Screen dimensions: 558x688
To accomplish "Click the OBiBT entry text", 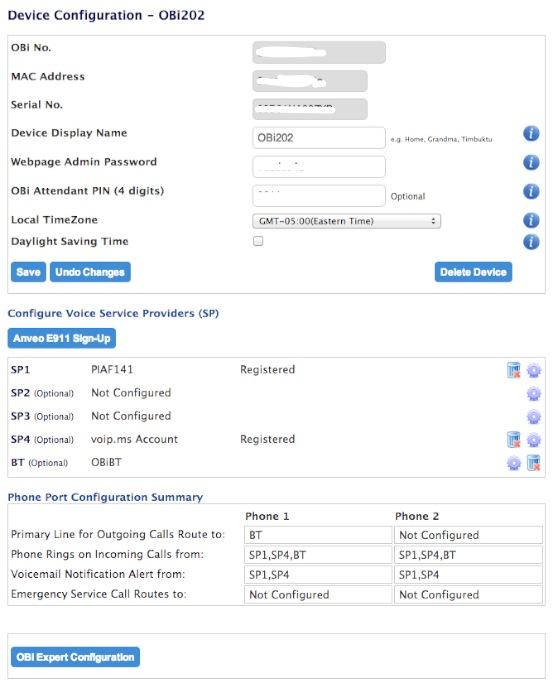I will pyautogui.click(x=106, y=462).
